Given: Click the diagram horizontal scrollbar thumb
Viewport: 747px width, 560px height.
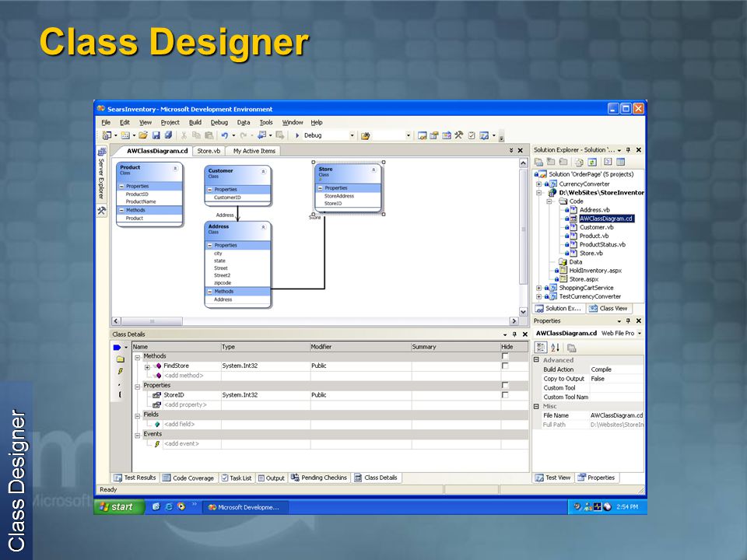Looking at the screenshot, I should (153, 321).
